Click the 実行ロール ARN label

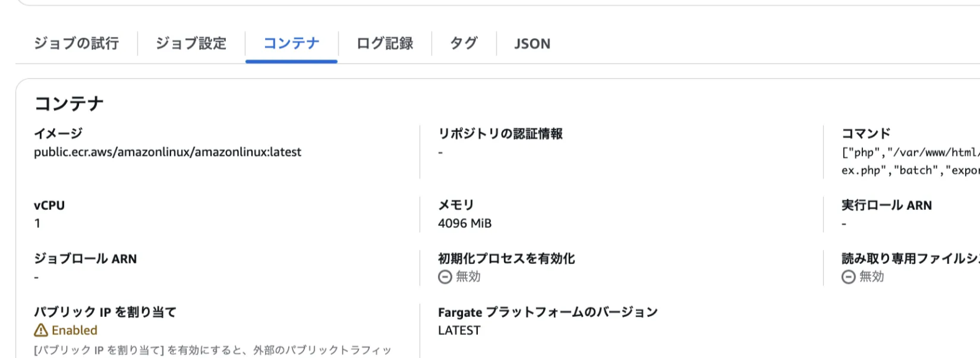tap(886, 205)
